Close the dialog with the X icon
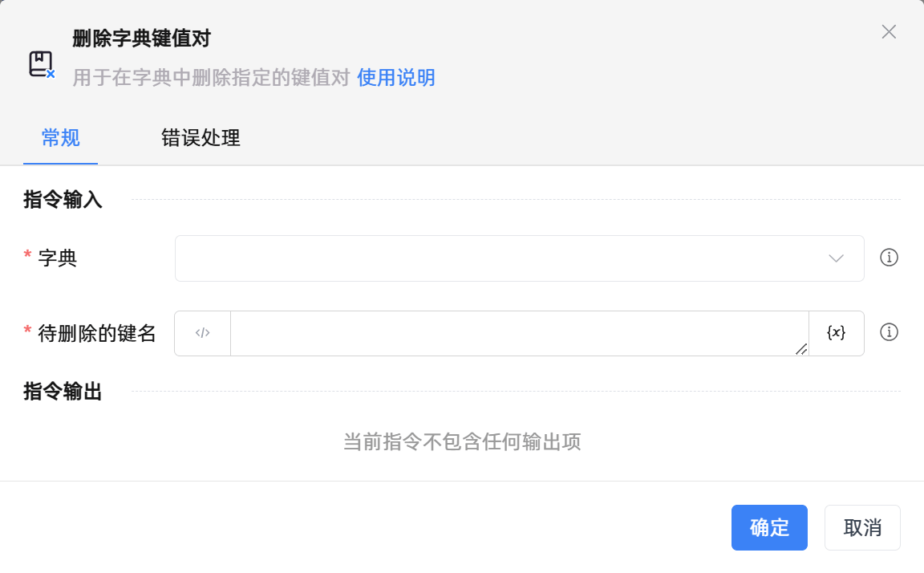 pyautogui.click(x=889, y=32)
